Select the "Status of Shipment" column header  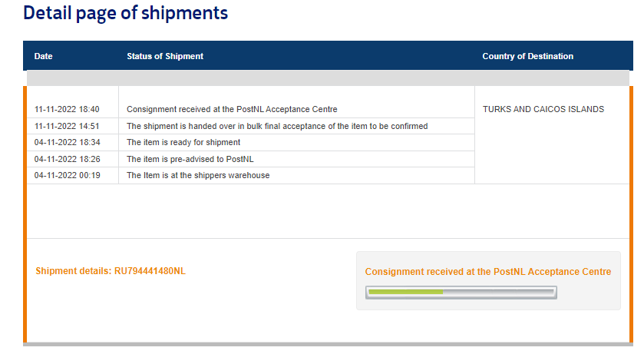165,56
